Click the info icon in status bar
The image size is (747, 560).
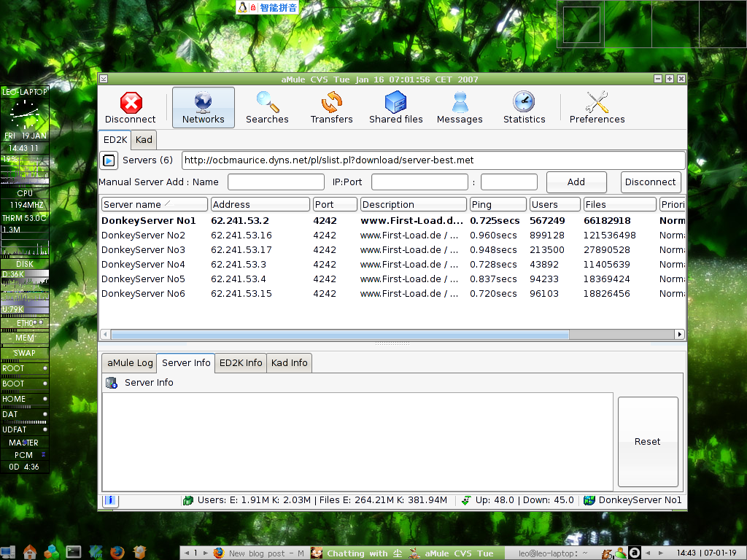(110, 500)
